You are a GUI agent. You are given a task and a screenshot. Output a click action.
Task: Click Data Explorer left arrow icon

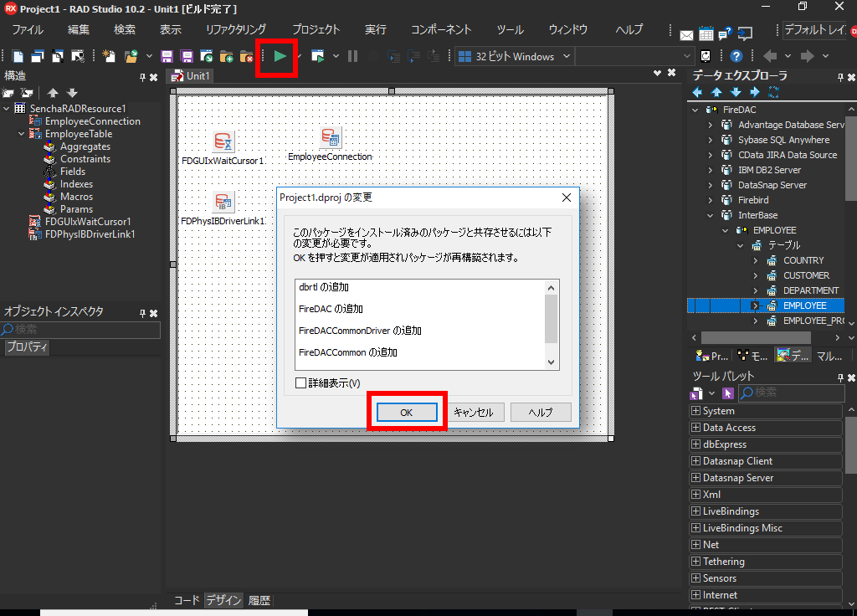(697, 92)
